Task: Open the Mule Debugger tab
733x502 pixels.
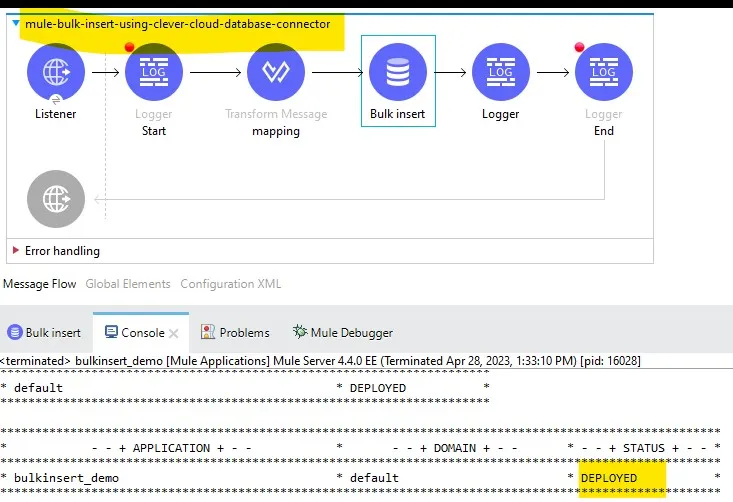Action: [343, 332]
